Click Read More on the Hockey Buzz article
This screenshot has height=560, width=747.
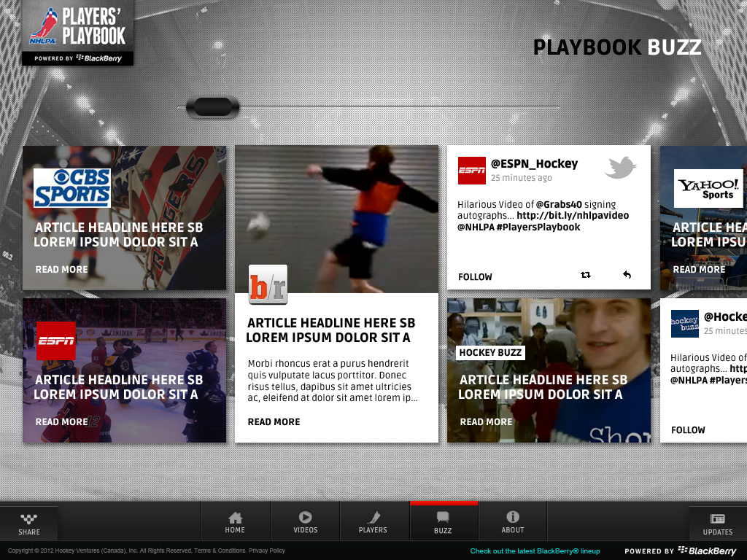[486, 422]
